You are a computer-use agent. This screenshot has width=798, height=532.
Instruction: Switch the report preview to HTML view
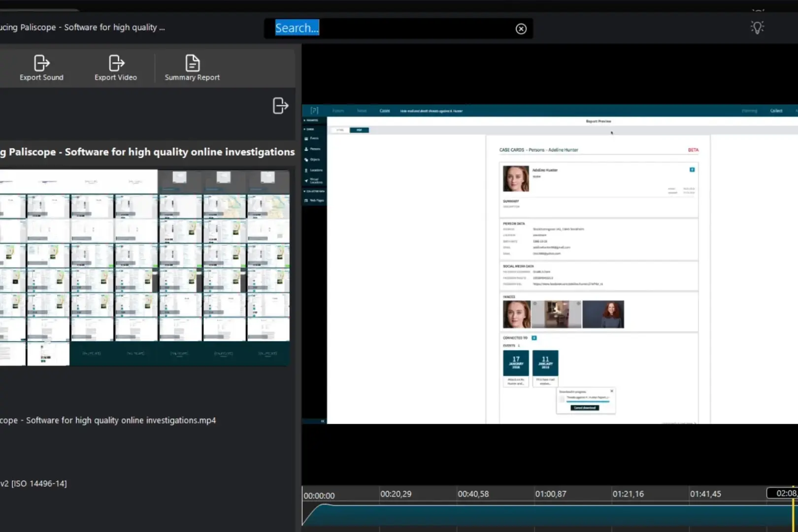[340, 130]
